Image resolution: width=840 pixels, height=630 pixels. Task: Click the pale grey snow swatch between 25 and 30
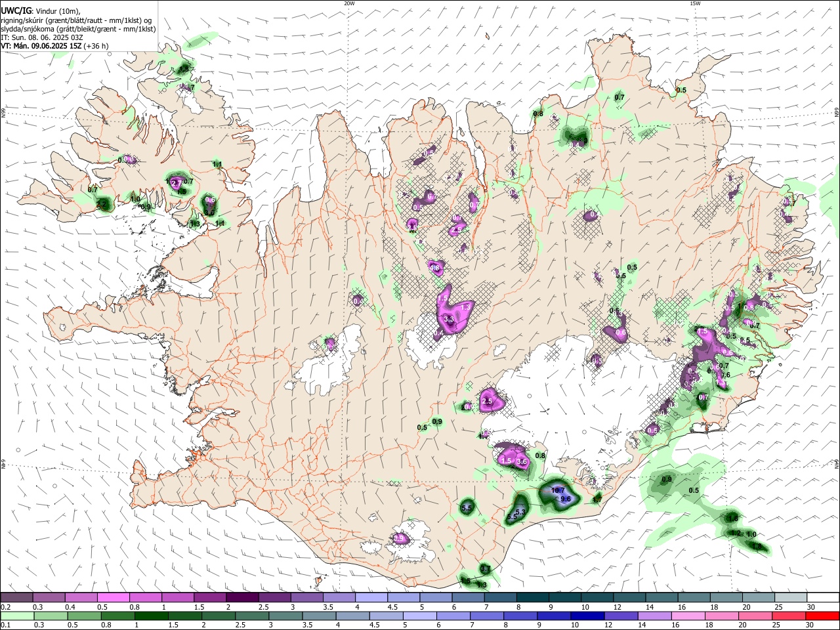(791, 598)
